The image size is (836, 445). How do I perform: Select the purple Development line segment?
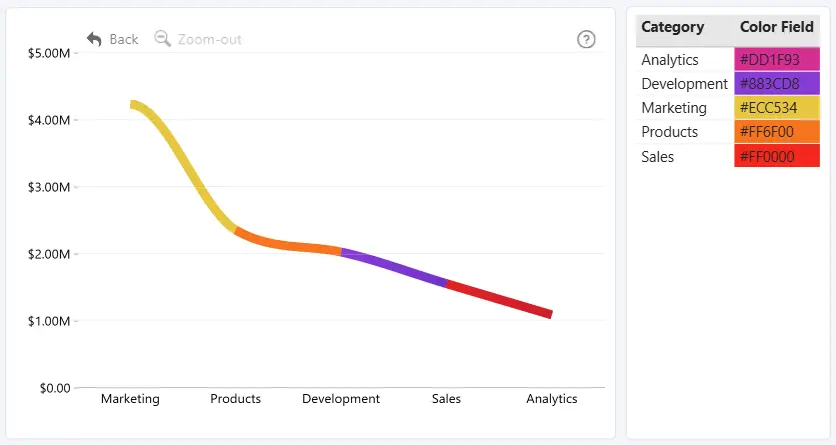pyautogui.click(x=393, y=266)
